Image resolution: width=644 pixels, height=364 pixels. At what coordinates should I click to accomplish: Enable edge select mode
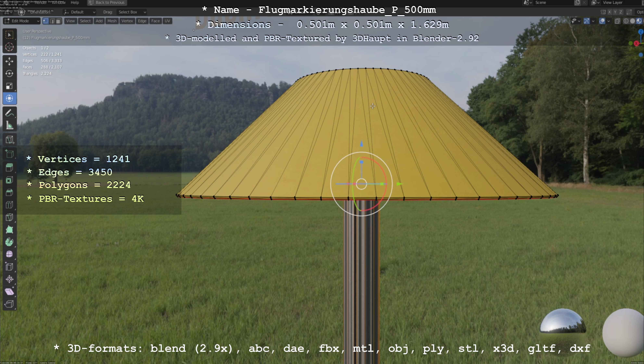coord(52,21)
